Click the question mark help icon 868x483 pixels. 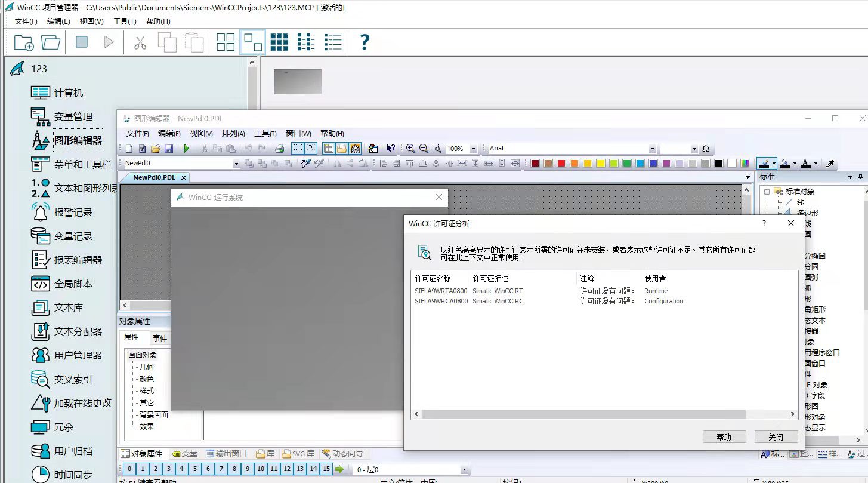(x=365, y=42)
